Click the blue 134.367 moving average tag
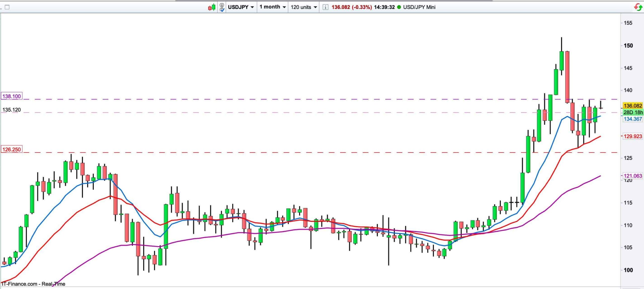The image size is (644, 289). [633, 119]
